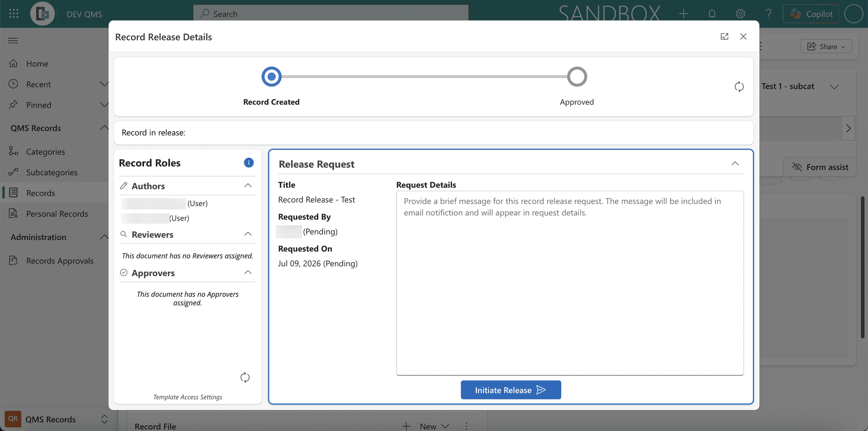Click the plus icon in top bar
The height and width of the screenshot is (431, 868).
coord(683,14)
